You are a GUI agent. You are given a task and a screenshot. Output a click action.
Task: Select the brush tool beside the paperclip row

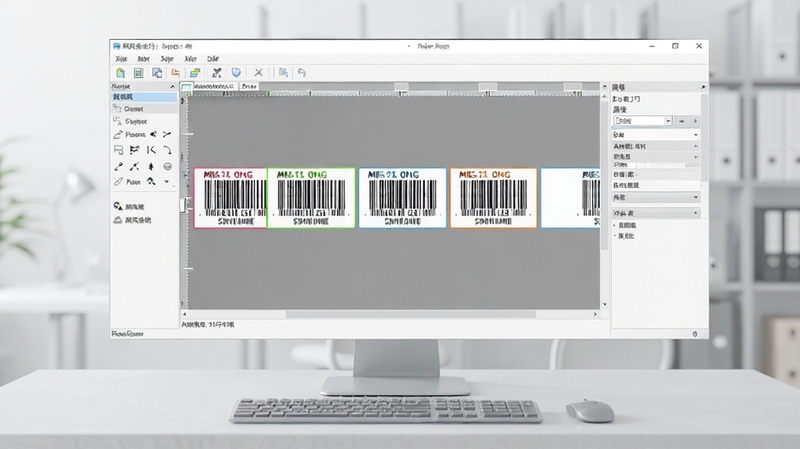[x=152, y=181]
